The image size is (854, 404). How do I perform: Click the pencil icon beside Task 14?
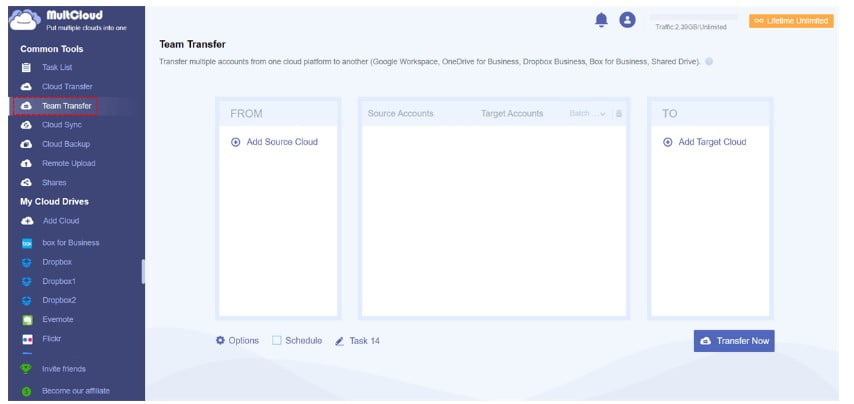click(x=339, y=341)
